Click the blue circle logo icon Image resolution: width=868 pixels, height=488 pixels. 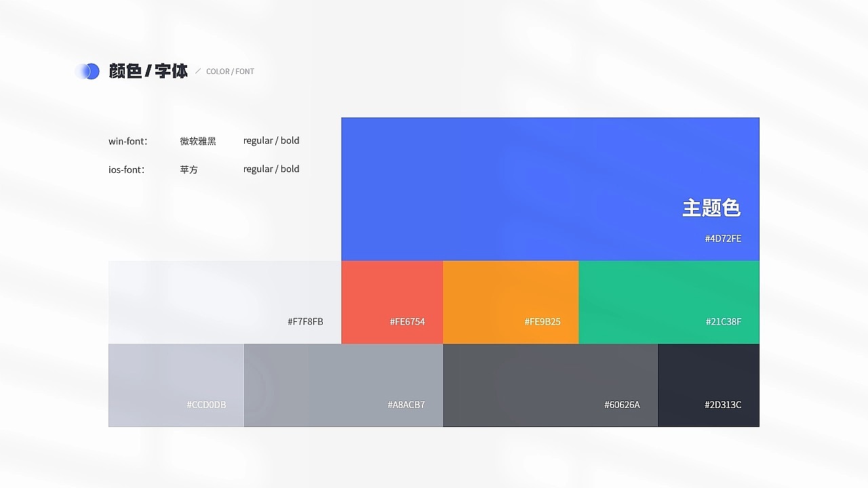pyautogui.click(x=87, y=71)
